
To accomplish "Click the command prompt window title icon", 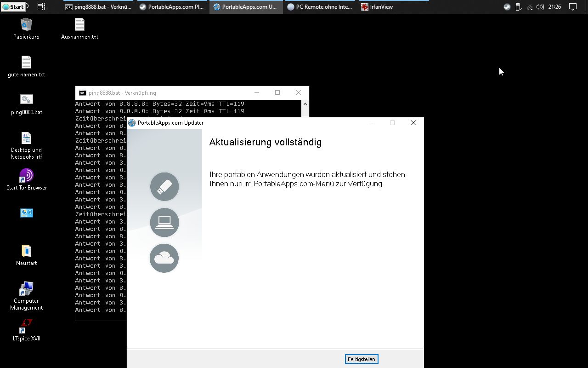I will pyautogui.click(x=82, y=93).
